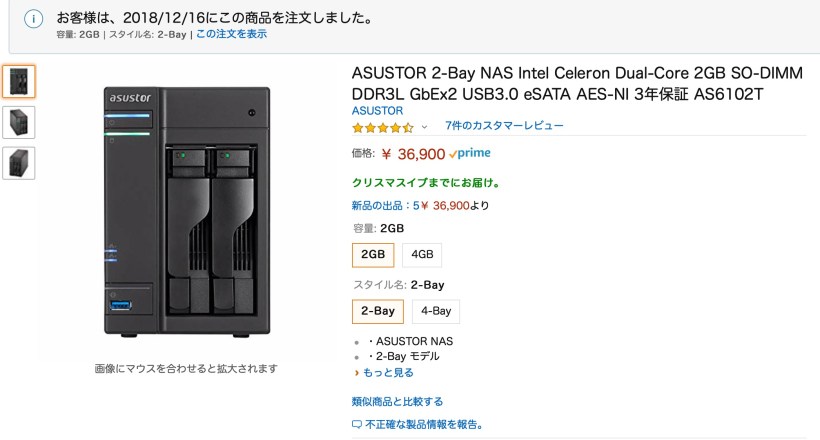This screenshot has height=440, width=820.
Task: Open the この注文を表示 order link
Action: [231, 34]
